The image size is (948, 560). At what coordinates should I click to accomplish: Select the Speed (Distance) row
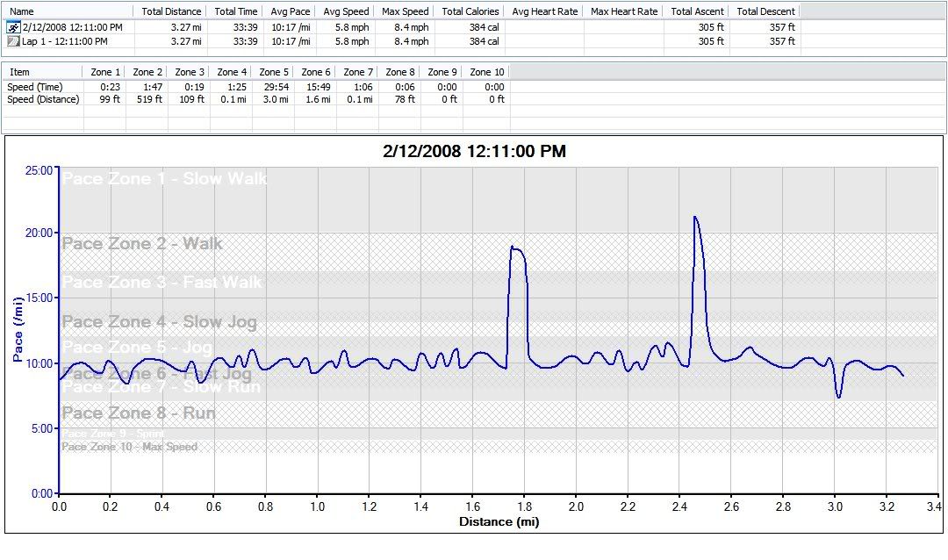[x=43, y=99]
